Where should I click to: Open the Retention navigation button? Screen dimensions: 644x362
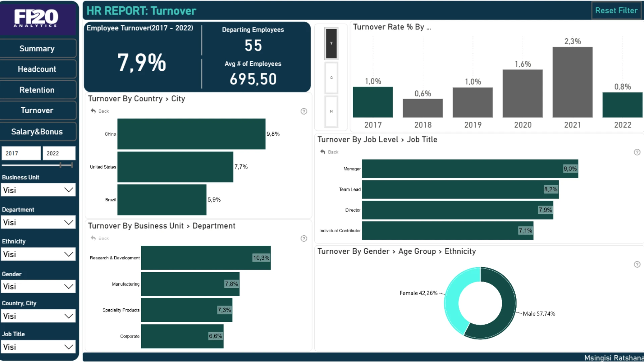(37, 90)
